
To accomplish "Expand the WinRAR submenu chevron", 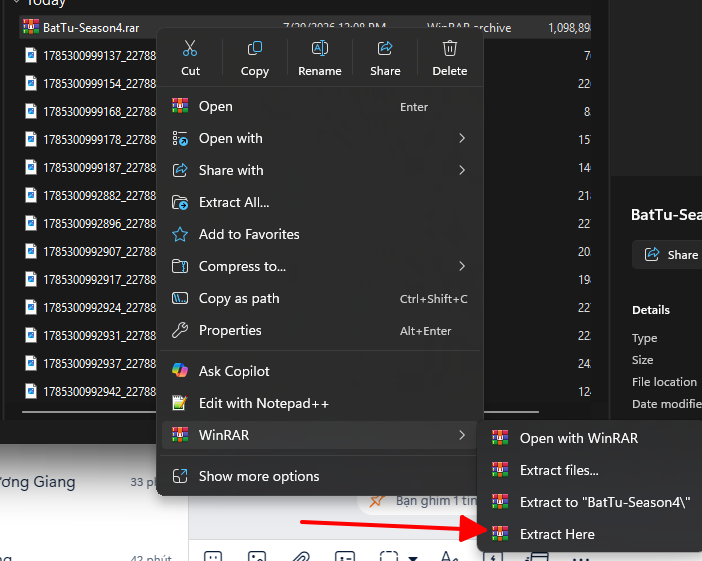I will pyautogui.click(x=462, y=435).
